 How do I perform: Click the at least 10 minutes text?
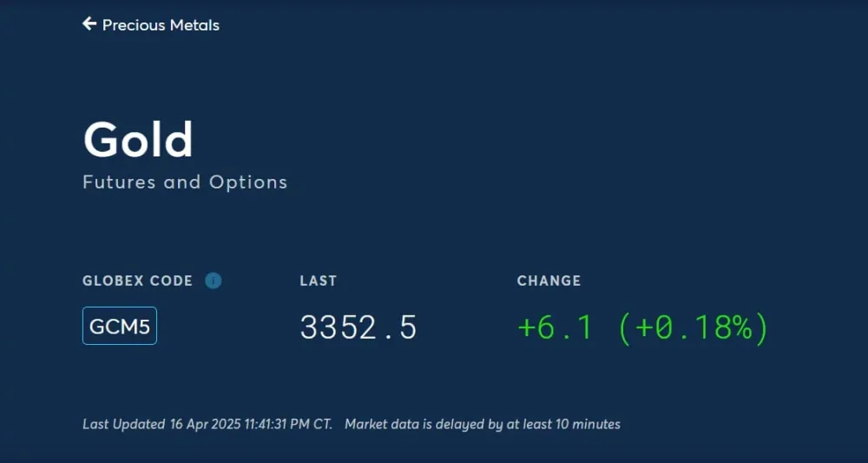coord(564,425)
